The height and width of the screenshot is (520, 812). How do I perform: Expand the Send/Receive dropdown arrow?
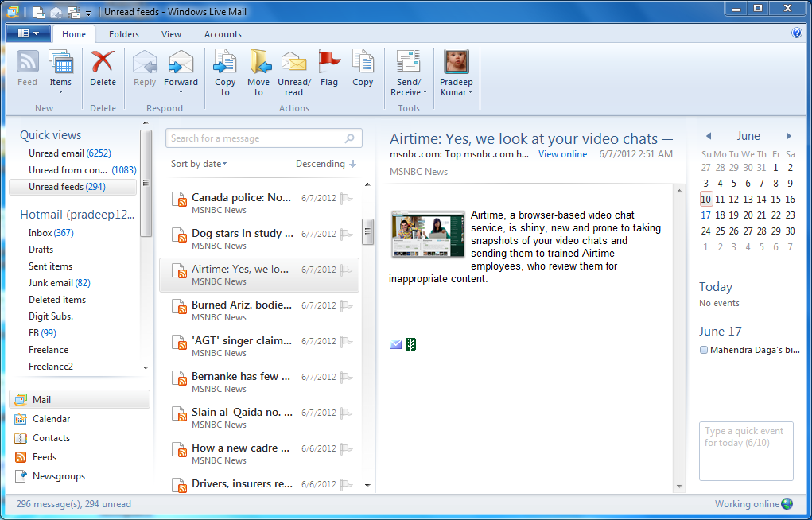[425, 93]
